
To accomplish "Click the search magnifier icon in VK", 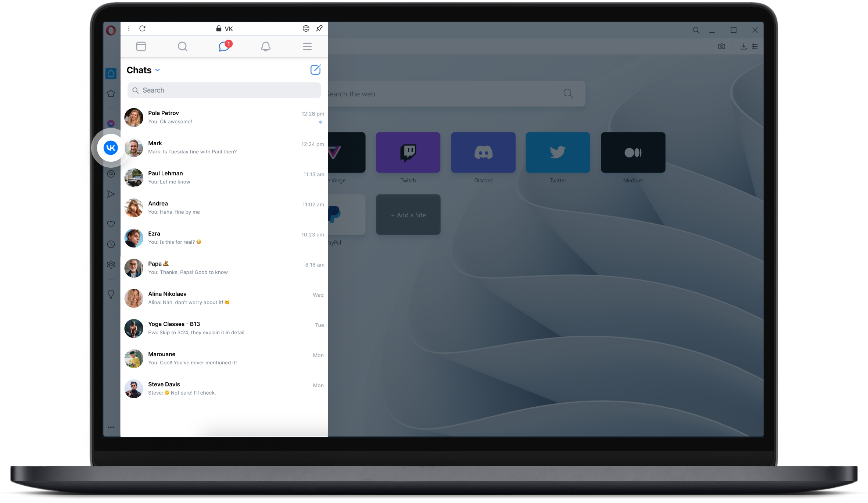I will [182, 46].
